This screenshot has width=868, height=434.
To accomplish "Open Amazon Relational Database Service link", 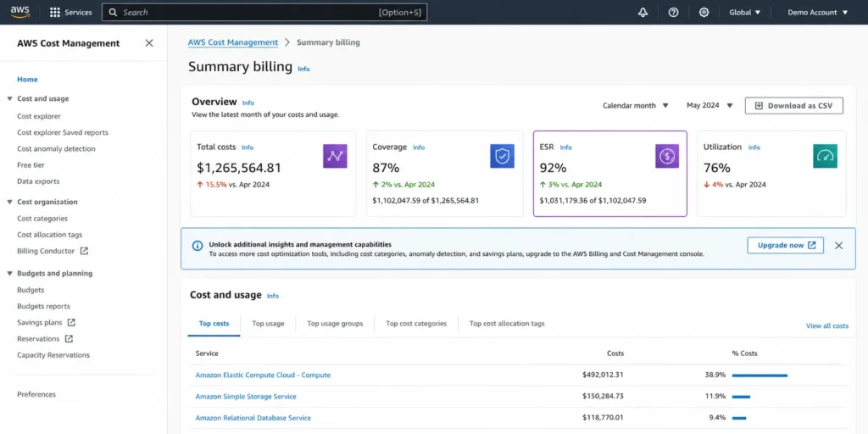I will [253, 418].
